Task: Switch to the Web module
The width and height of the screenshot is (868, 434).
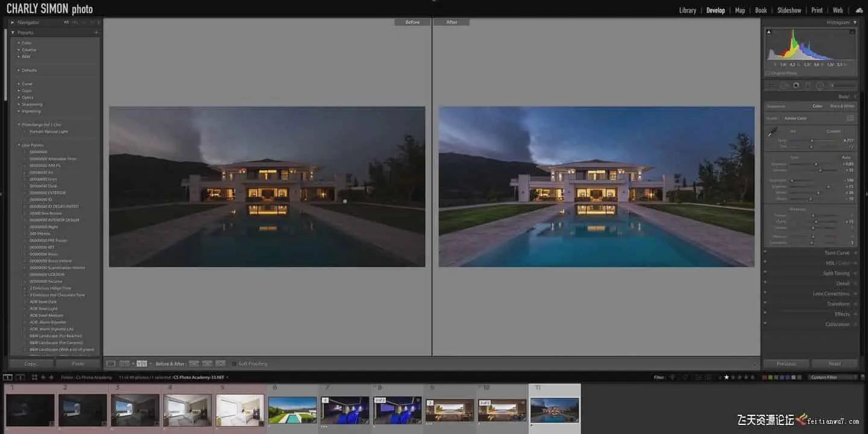Action: click(838, 10)
